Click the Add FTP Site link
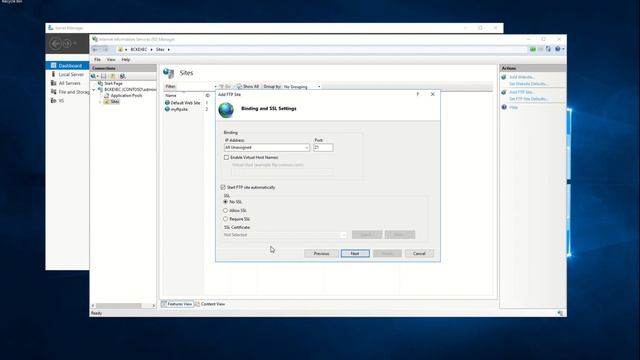The width and height of the screenshot is (640, 360). coord(521,92)
